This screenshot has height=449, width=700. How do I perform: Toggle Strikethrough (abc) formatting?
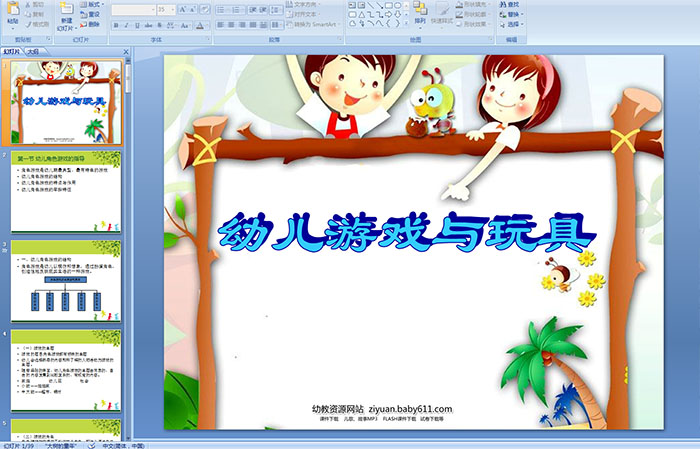click(x=148, y=25)
